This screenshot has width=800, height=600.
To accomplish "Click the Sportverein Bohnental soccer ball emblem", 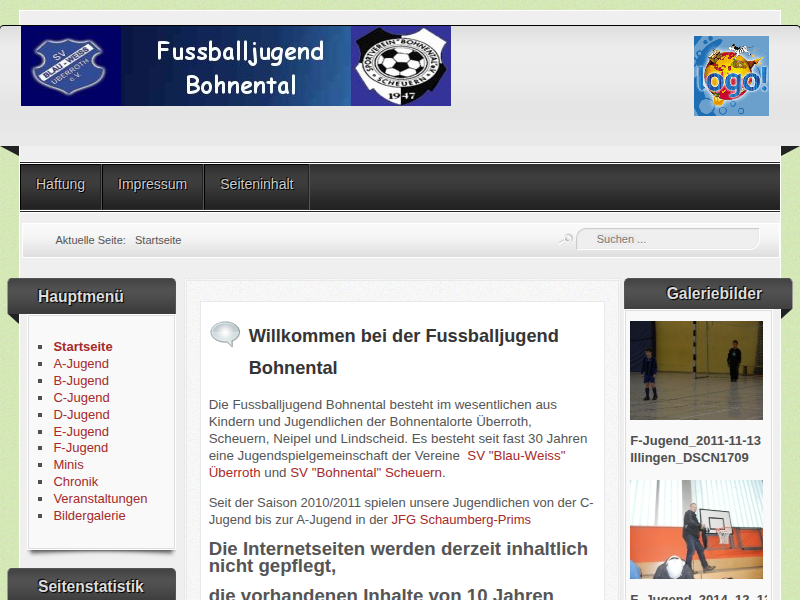I will click(x=400, y=66).
